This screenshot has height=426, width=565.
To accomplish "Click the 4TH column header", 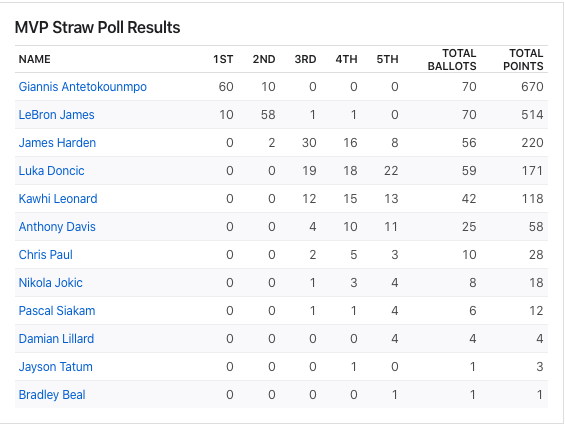I will click(x=346, y=59).
